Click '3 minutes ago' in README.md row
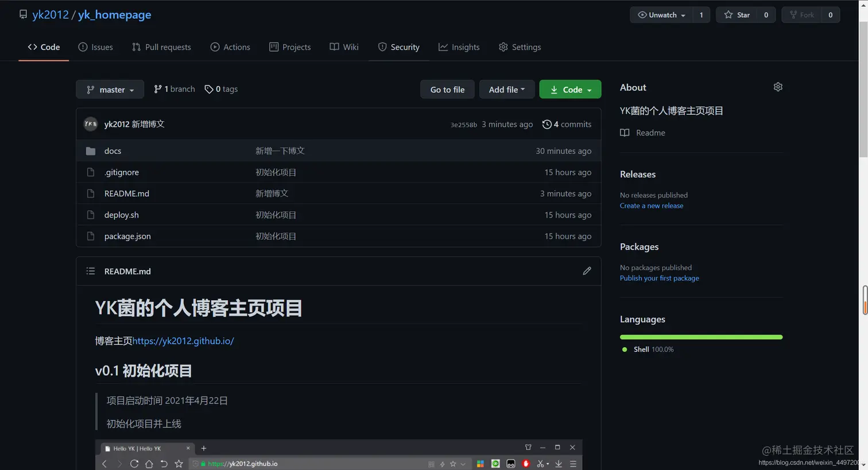The height and width of the screenshot is (470, 868). pos(565,193)
